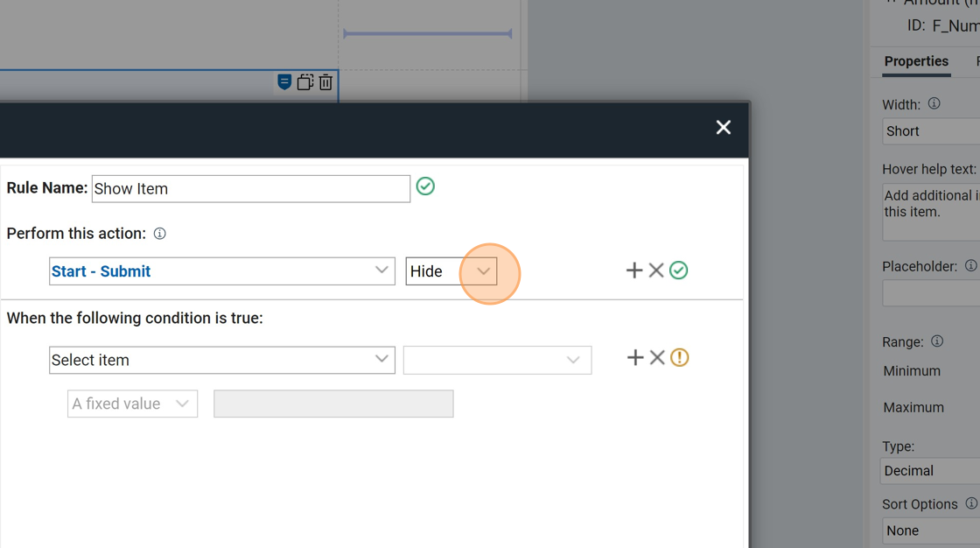The image size is (980, 548).
Task: Open the Type Decimal dropdown
Action: (x=931, y=471)
